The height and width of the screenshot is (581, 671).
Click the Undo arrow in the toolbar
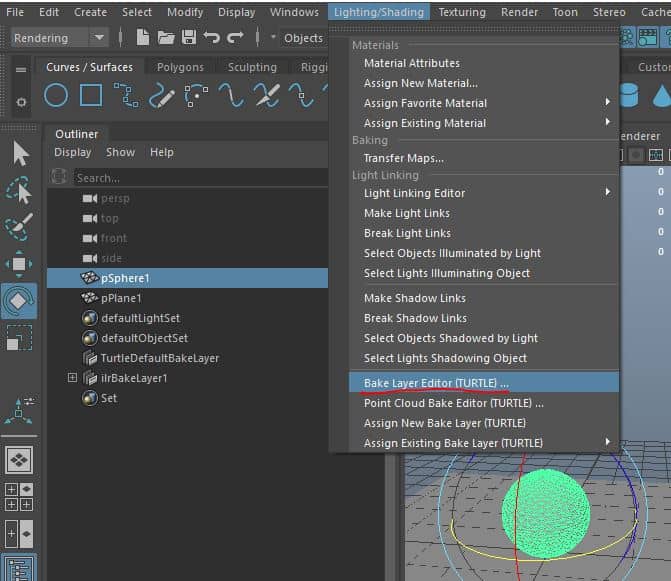click(x=212, y=38)
